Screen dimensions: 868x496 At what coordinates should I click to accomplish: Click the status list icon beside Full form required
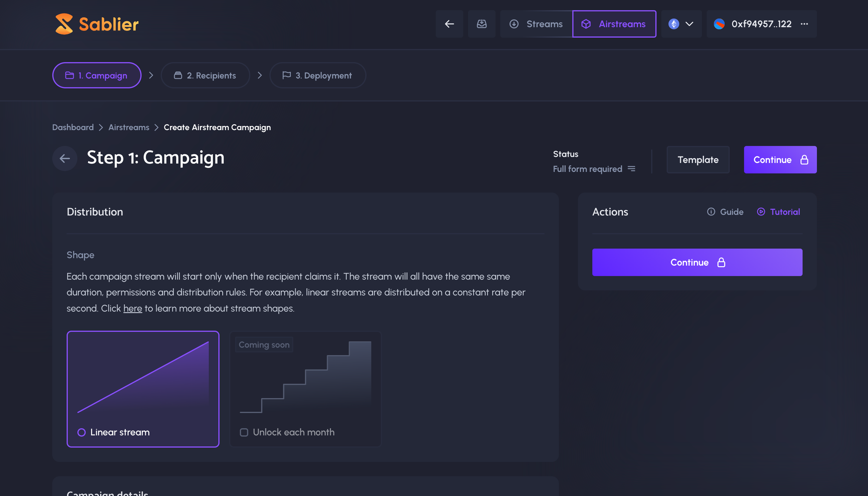631,169
